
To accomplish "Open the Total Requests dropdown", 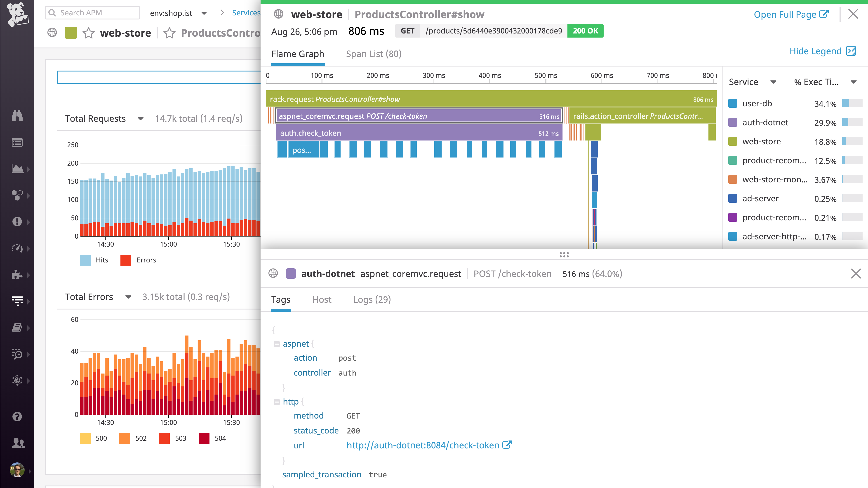I will tap(141, 119).
